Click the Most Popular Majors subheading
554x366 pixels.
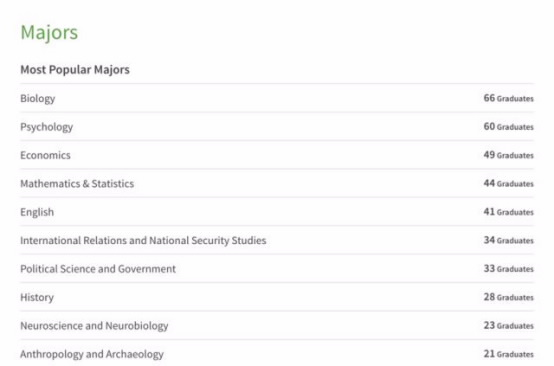coord(75,70)
